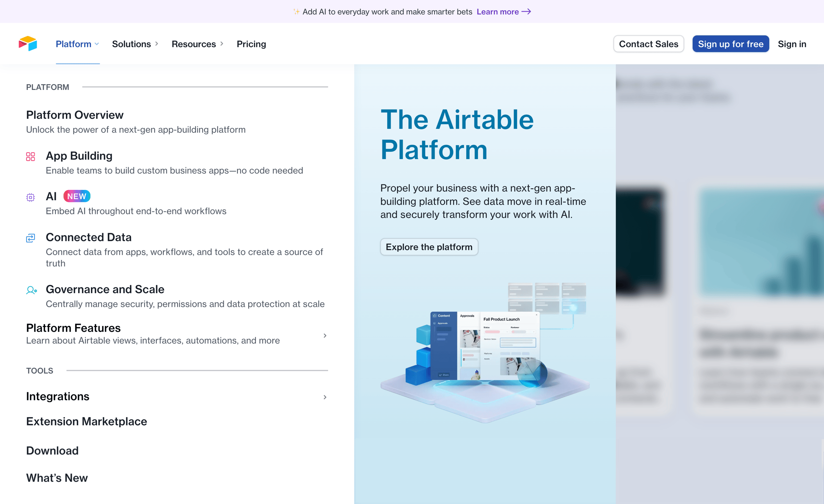Click 'Unlock the power of a next-gen app-building platform' text
The width and height of the screenshot is (824, 504).
(x=136, y=129)
